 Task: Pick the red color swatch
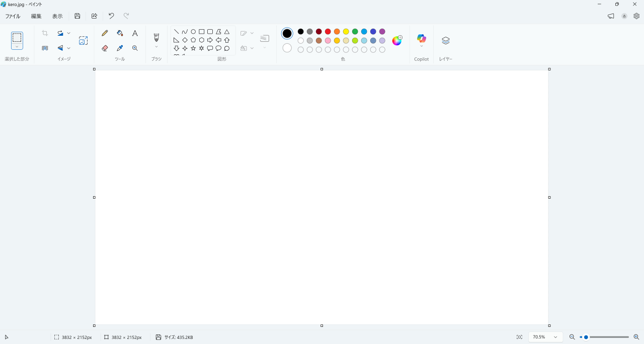328,32
